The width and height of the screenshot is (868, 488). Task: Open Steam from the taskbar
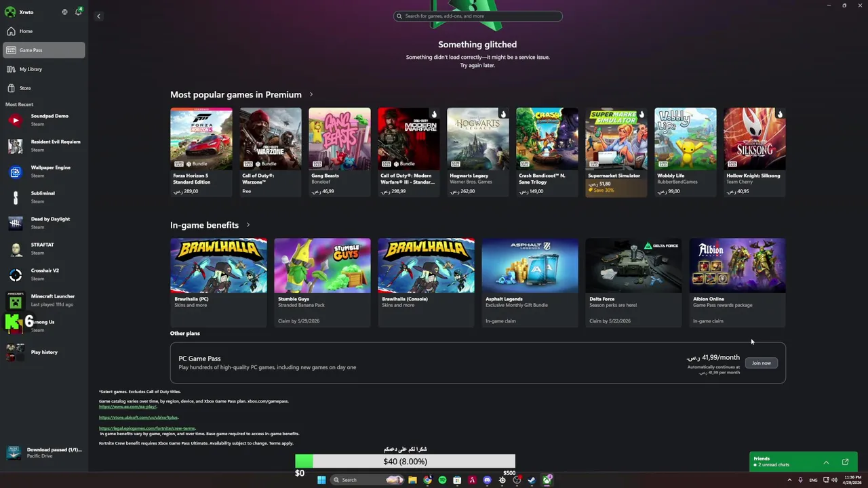click(532, 480)
